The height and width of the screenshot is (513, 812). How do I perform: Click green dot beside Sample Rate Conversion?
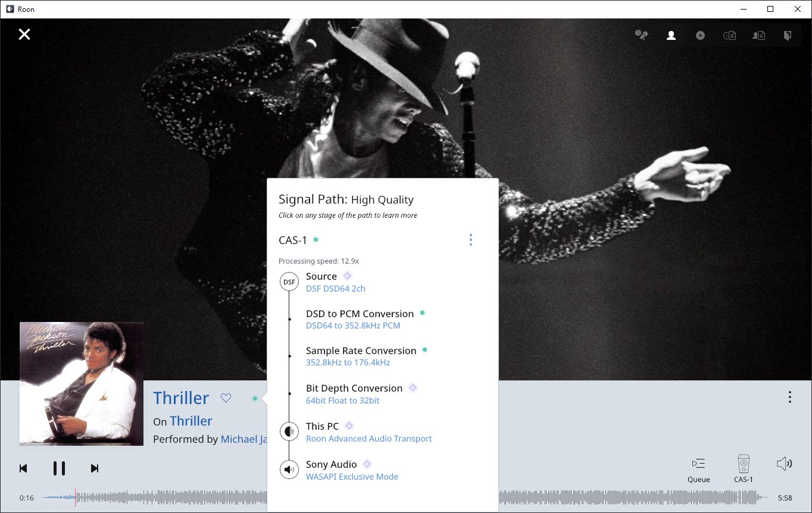pos(424,350)
